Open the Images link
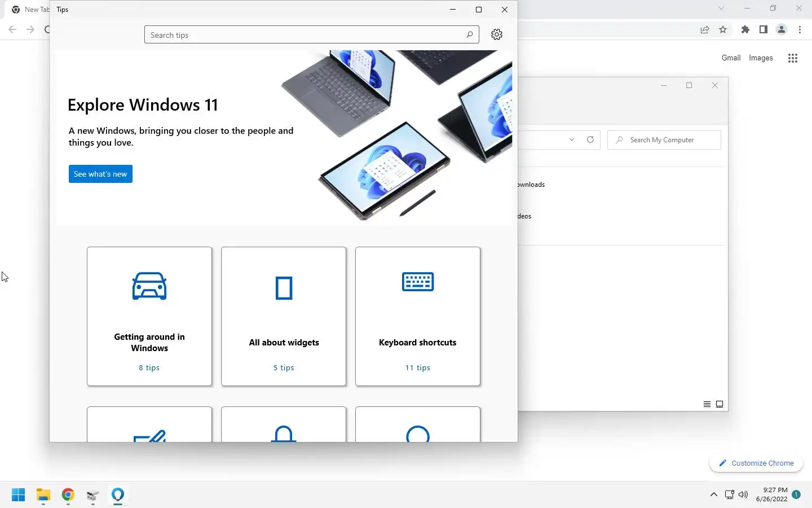Image resolution: width=812 pixels, height=508 pixels. coord(761,58)
